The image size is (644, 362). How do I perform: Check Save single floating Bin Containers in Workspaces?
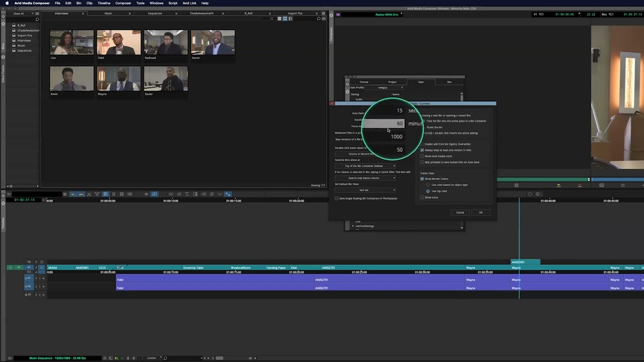pyautogui.click(x=337, y=198)
